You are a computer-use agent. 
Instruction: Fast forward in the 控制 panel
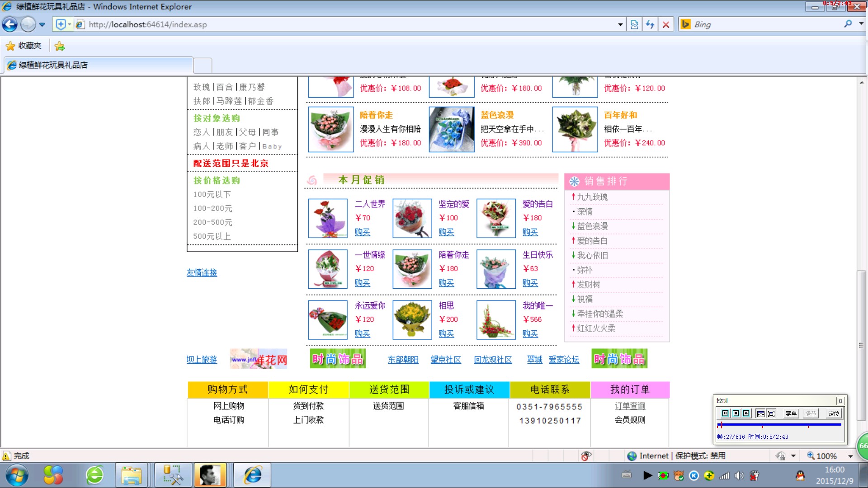click(x=746, y=413)
